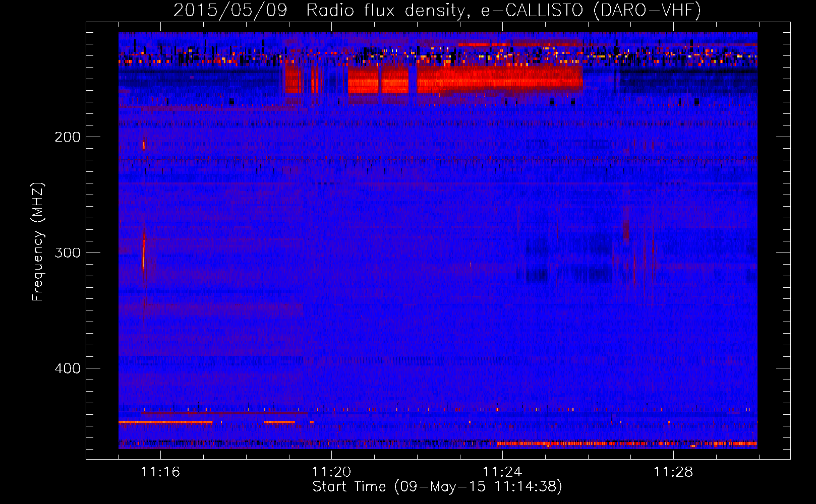
Task: Click the 300 frequency tick label
Action: [x=68, y=253]
